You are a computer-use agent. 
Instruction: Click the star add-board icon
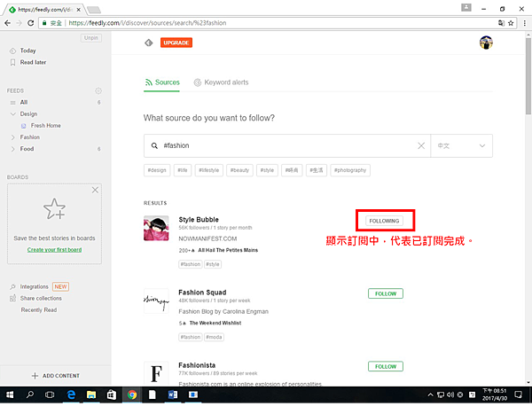pos(54,208)
